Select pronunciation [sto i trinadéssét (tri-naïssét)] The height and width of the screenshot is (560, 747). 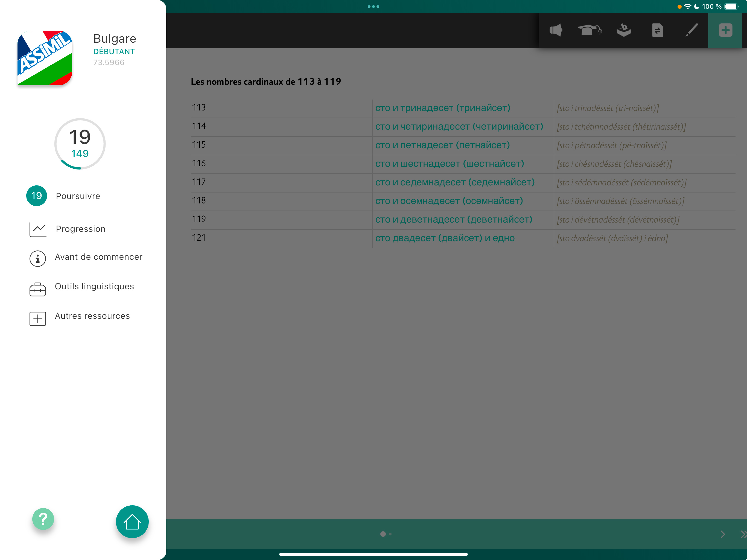[608, 109]
